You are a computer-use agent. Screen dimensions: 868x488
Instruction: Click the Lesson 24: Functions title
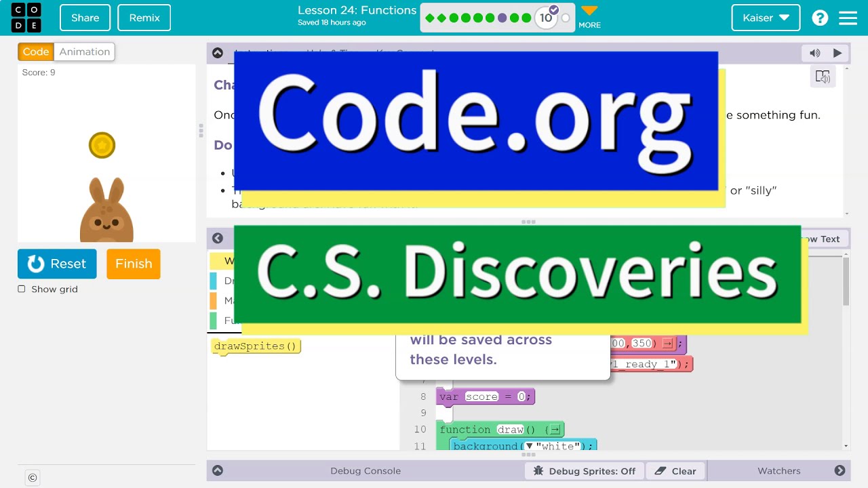click(x=357, y=10)
